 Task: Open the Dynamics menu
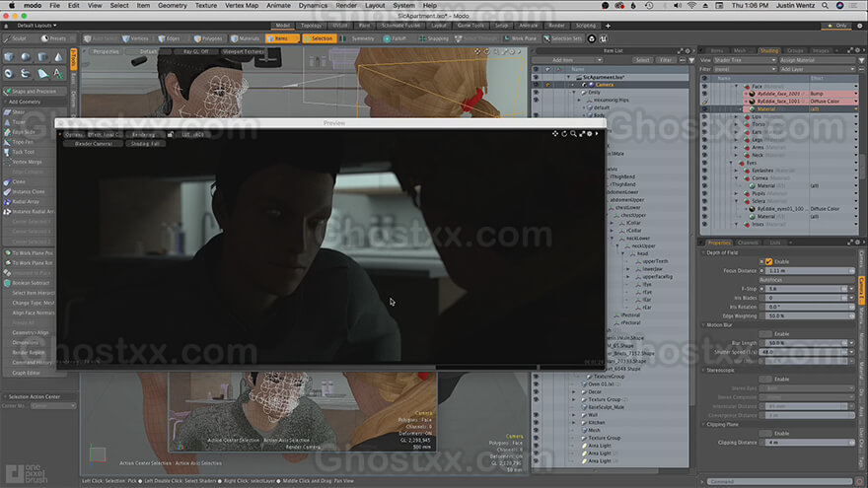pos(313,6)
